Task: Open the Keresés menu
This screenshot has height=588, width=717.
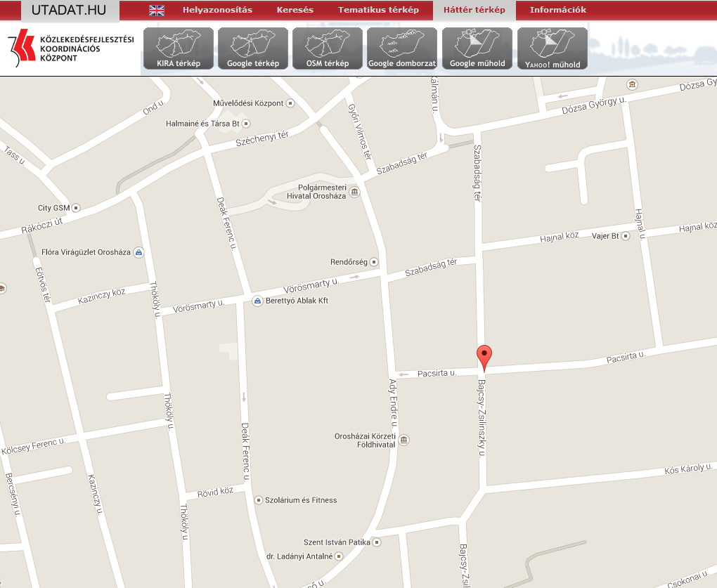Action: (x=295, y=11)
